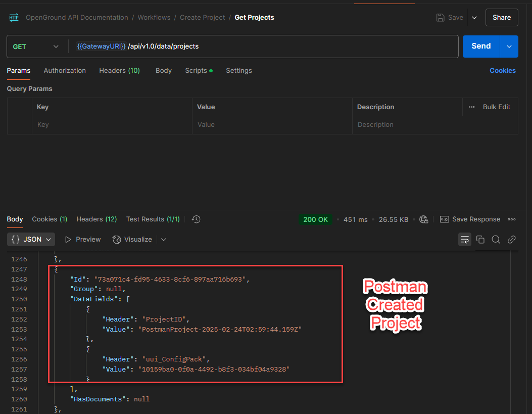Click the blue Send button
Image resolution: width=532 pixels, height=414 pixels.
pyautogui.click(x=481, y=47)
